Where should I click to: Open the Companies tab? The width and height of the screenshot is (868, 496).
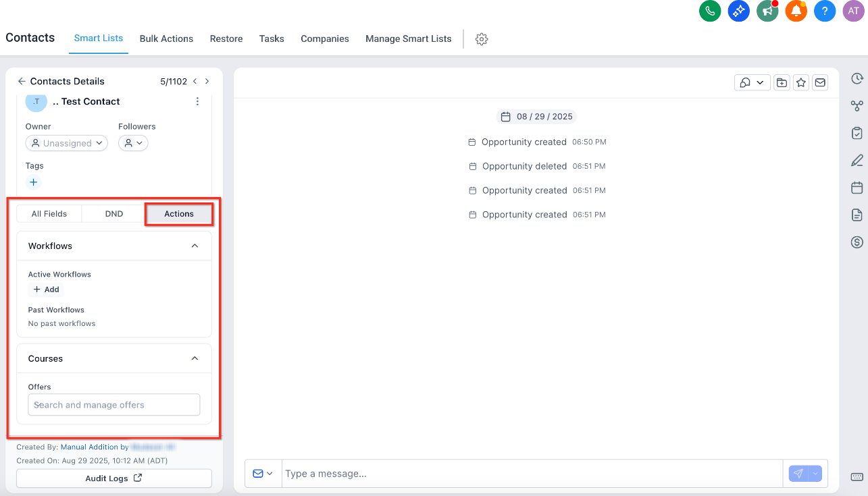[x=325, y=38]
